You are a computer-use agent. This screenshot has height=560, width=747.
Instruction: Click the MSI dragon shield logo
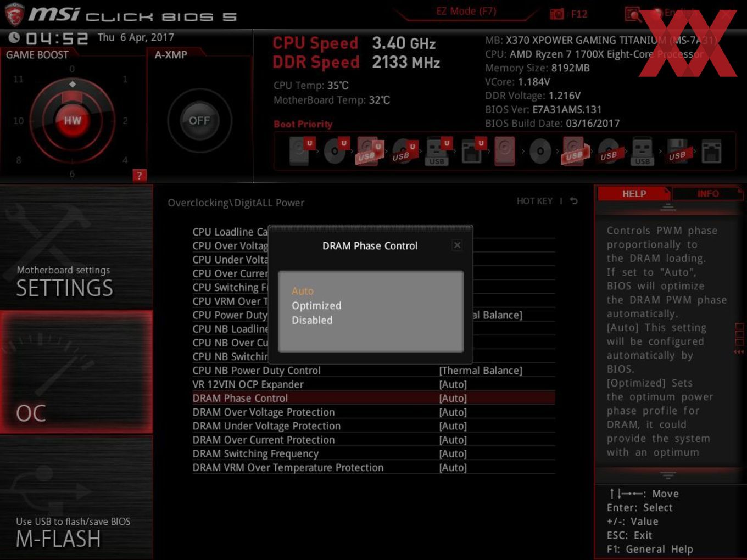[x=14, y=15]
